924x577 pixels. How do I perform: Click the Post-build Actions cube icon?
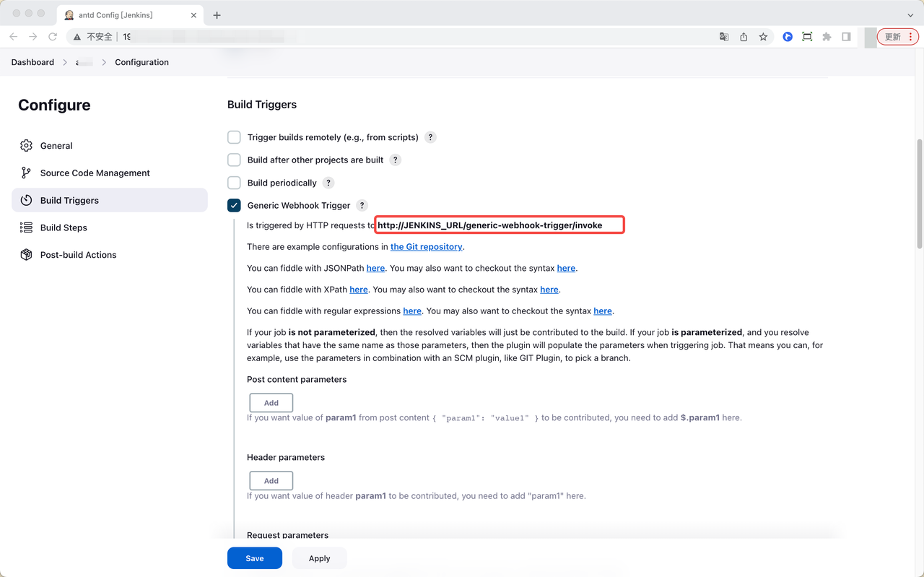(x=27, y=255)
